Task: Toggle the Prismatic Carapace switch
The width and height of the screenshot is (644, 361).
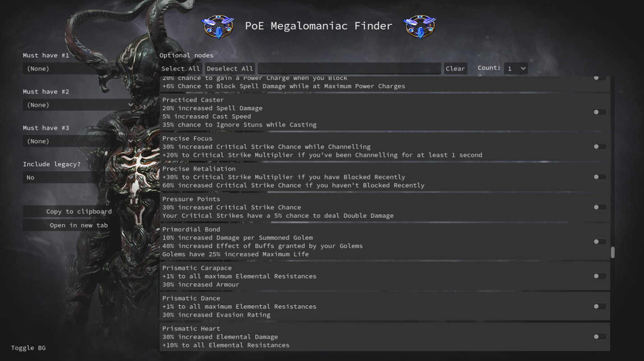Action: 600,276
